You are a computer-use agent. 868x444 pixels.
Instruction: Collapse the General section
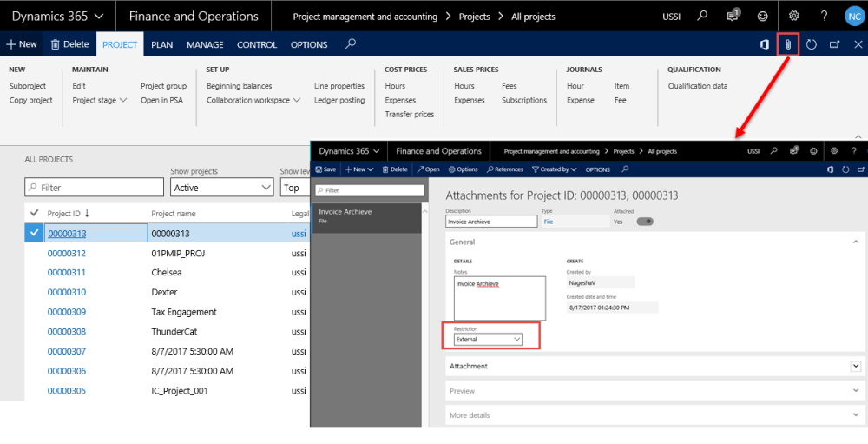[856, 242]
